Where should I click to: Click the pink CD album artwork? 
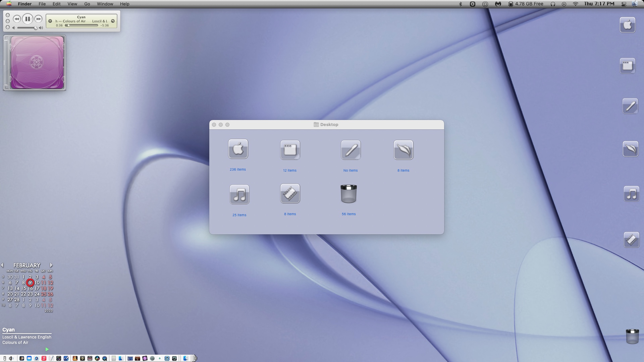[x=37, y=62]
